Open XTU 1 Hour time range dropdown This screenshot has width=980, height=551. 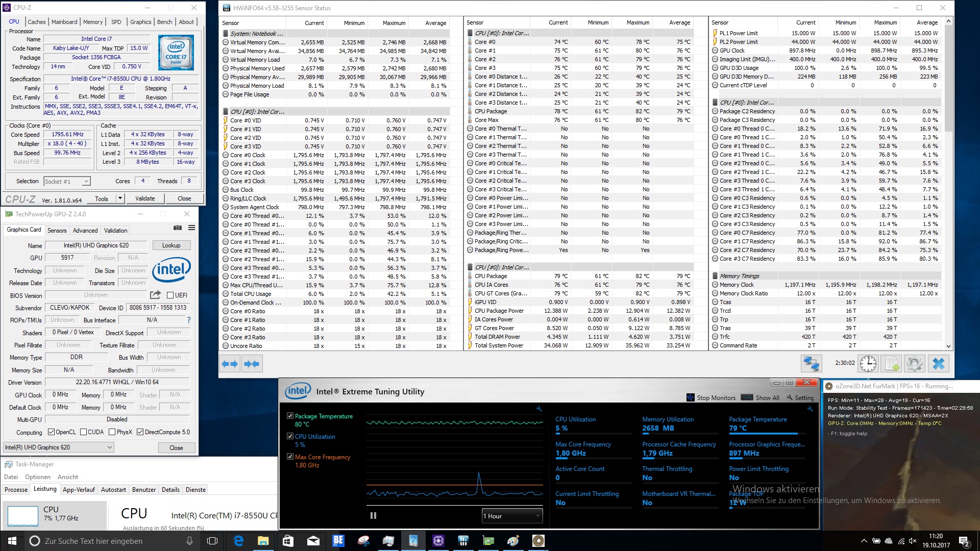pyautogui.click(x=511, y=516)
